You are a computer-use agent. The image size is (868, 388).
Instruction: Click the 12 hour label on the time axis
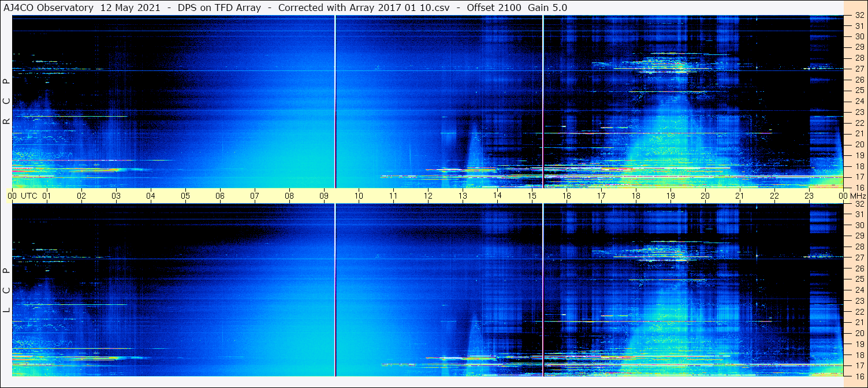(x=428, y=196)
